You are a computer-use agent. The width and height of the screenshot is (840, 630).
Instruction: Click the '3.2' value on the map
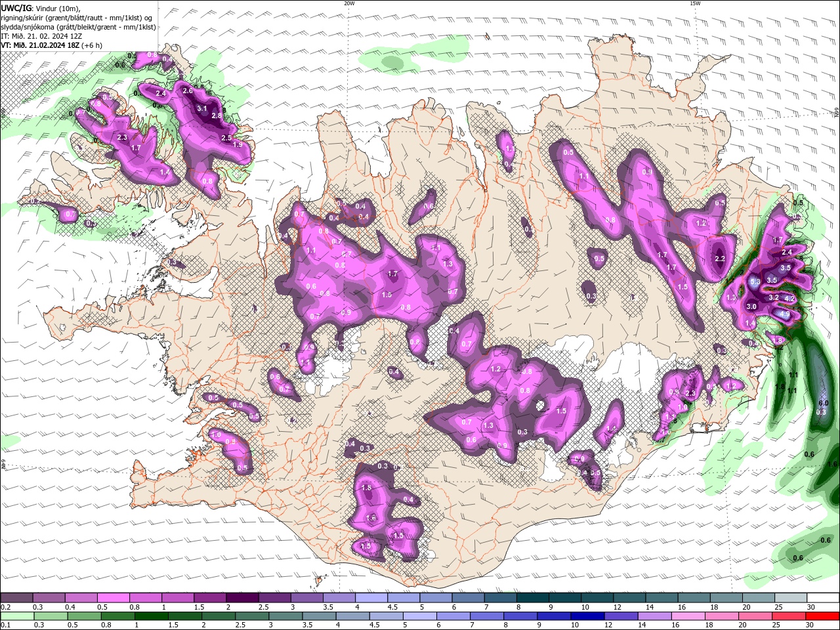click(773, 297)
